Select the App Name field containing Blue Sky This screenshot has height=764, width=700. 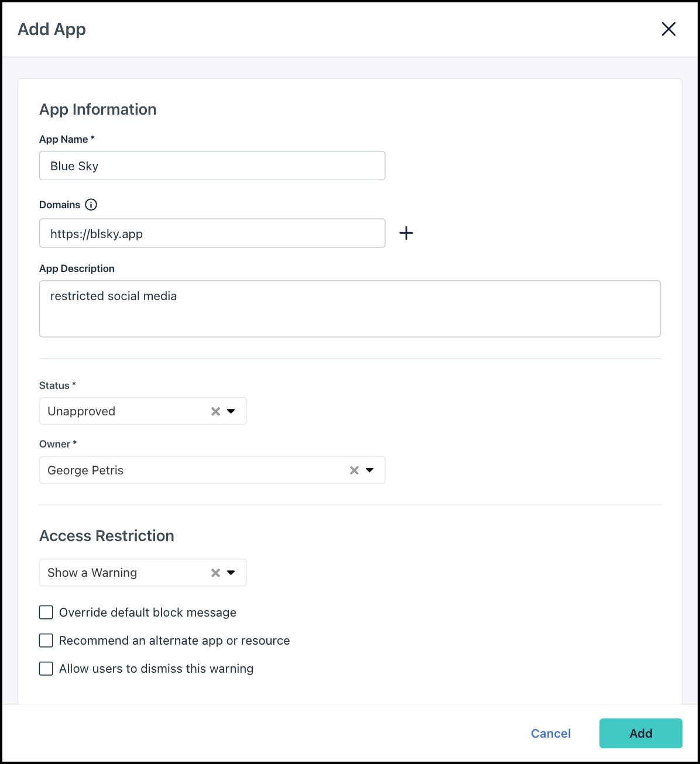212,166
